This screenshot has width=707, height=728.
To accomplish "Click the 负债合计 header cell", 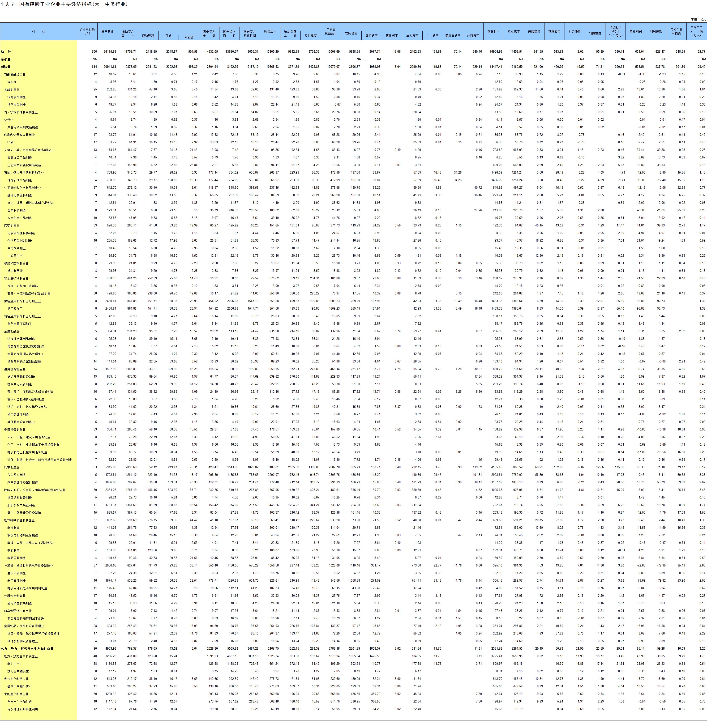I will (x=270, y=32).
